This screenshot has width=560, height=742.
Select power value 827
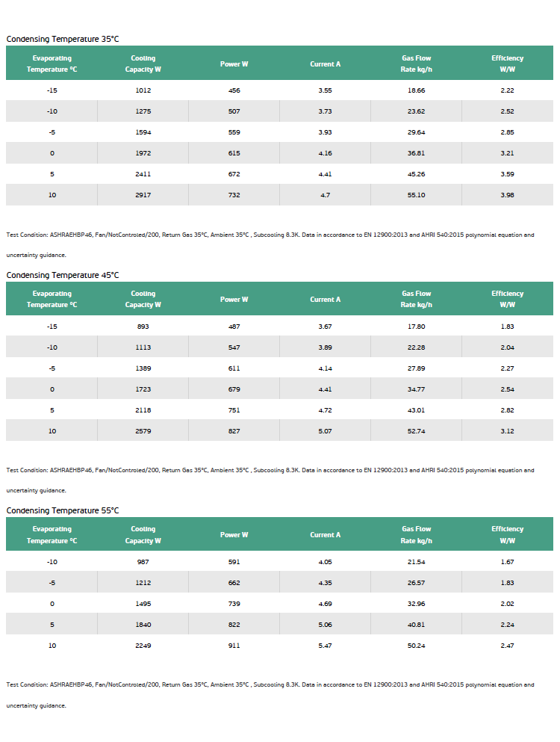[234, 430]
